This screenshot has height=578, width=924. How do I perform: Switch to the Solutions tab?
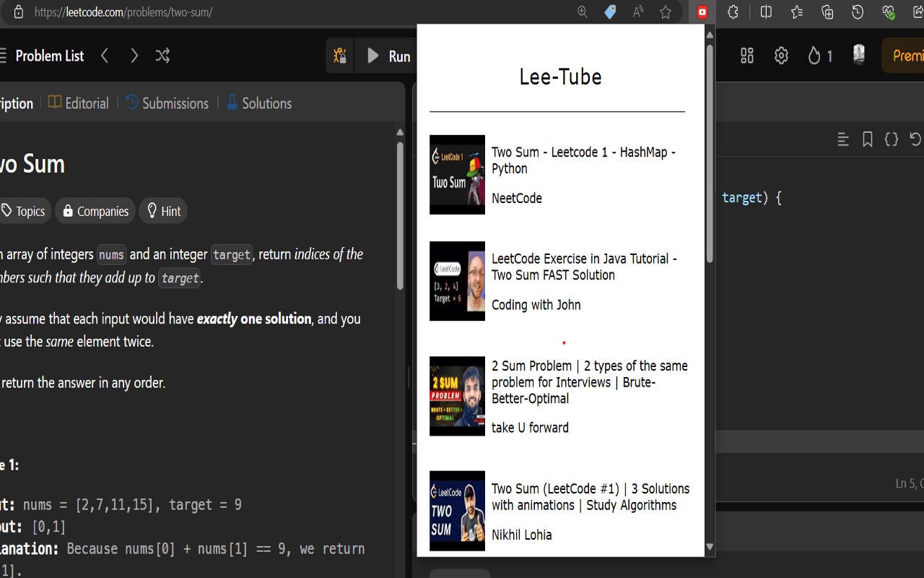click(259, 103)
